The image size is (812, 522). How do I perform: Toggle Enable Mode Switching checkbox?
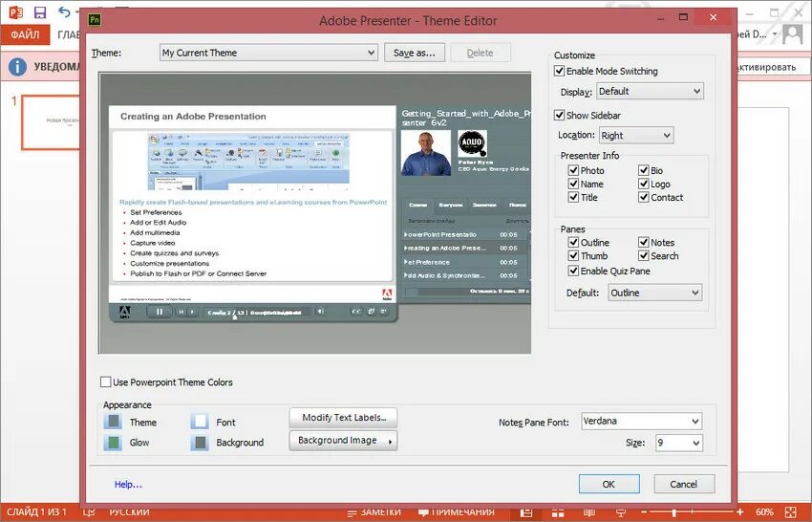click(x=559, y=71)
